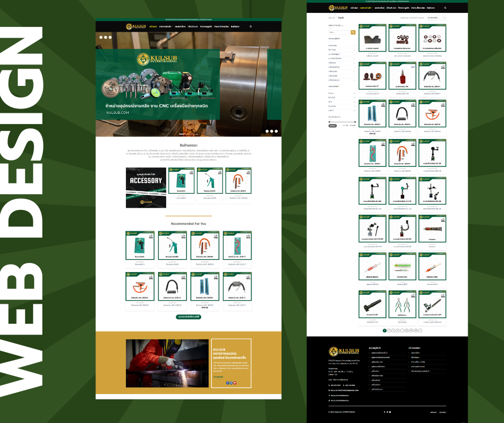Open the Facebook icon in the black footer bar
The image size is (504, 423).
tap(384, 412)
